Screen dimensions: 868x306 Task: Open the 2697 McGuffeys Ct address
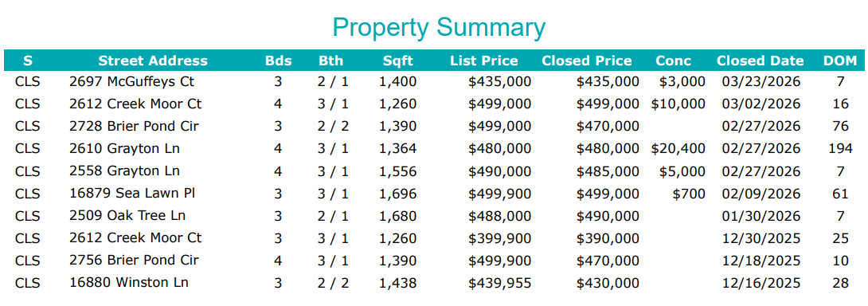(131, 82)
